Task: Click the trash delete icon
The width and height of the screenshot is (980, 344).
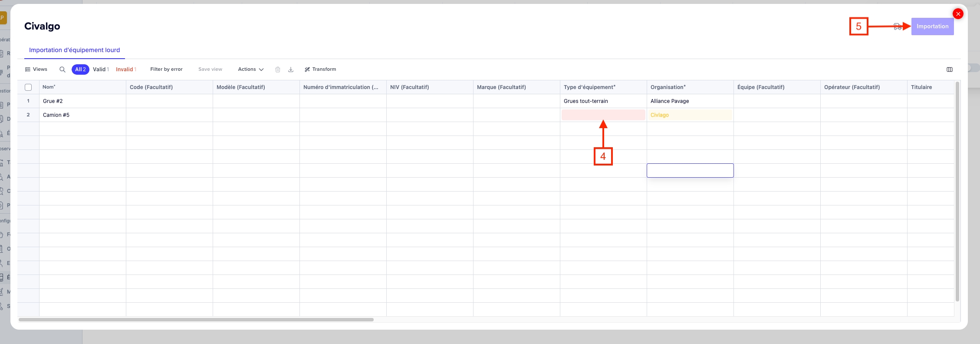Action: [278, 69]
